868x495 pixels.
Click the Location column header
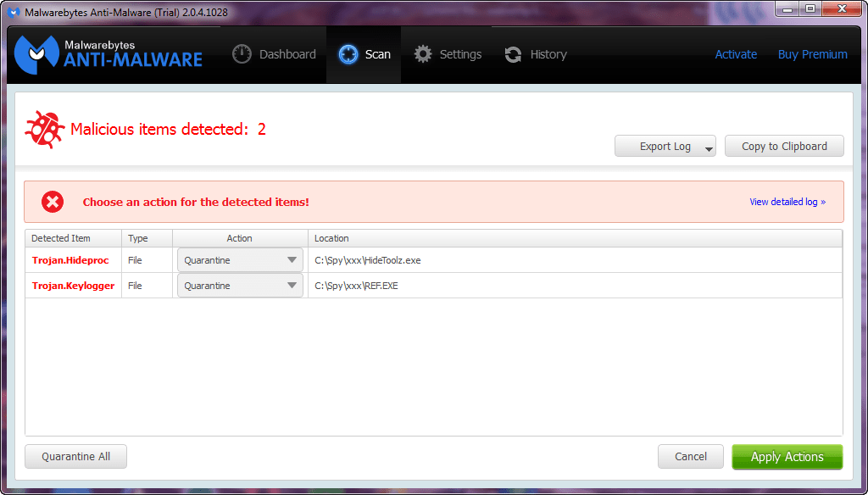point(576,238)
